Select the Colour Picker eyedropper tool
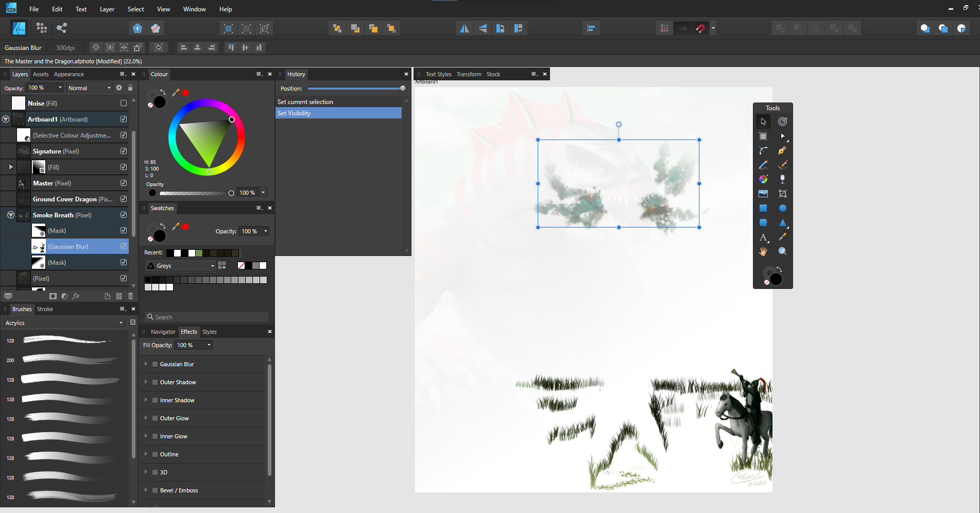The height and width of the screenshot is (513, 980). click(x=783, y=237)
